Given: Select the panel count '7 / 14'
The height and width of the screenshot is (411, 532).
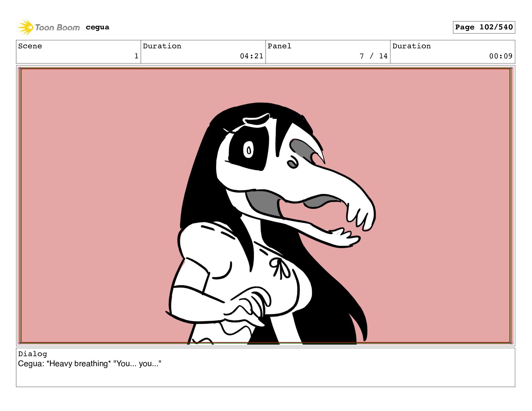Looking at the screenshot, I should pos(374,56).
